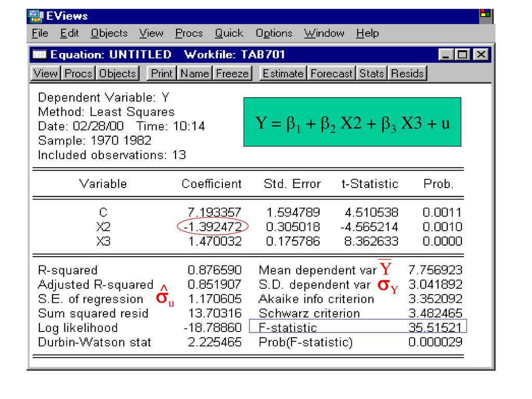Click the X3 variable name row label
Viewport: 532px width, 399px height.
[103, 241]
